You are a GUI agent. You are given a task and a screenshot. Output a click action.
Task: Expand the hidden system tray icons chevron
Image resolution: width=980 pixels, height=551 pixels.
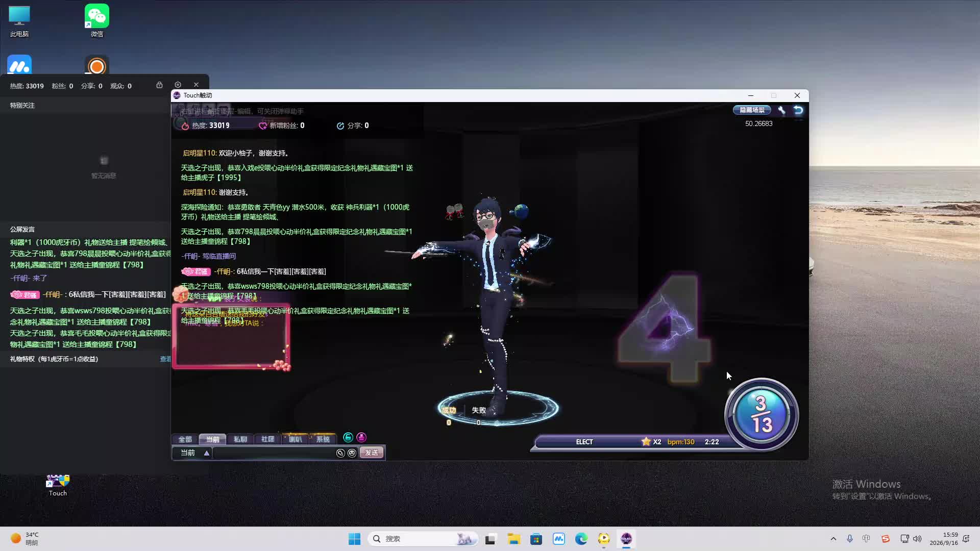834,539
